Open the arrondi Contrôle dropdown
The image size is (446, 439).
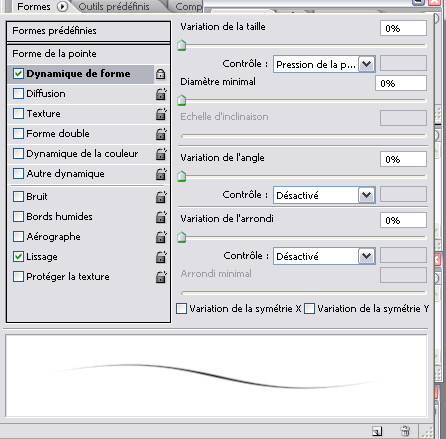click(x=324, y=256)
